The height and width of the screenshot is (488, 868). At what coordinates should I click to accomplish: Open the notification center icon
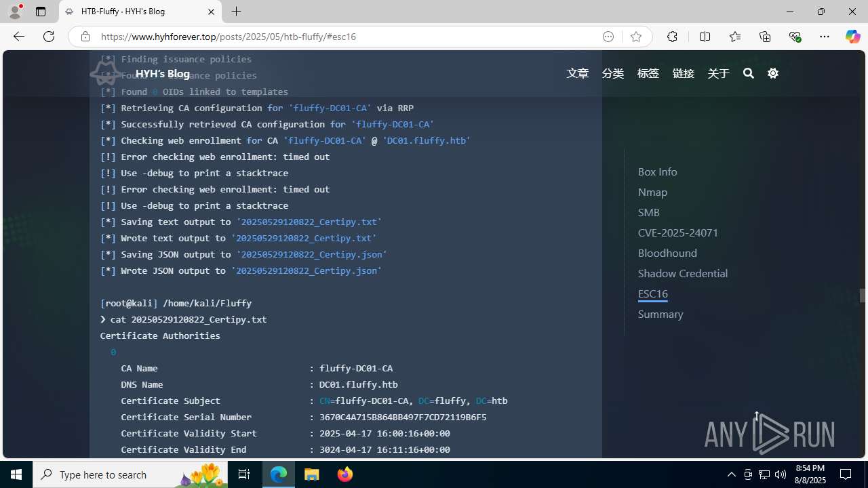846,474
